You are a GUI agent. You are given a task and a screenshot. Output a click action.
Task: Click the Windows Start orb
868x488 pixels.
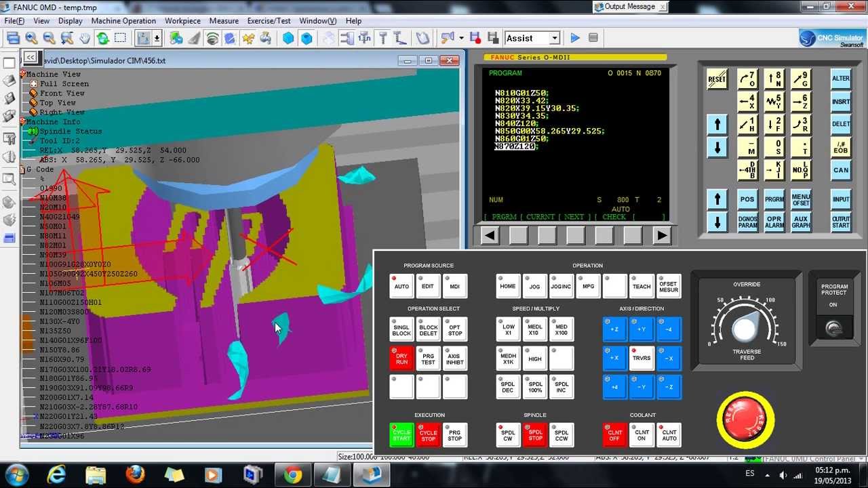[16, 474]
